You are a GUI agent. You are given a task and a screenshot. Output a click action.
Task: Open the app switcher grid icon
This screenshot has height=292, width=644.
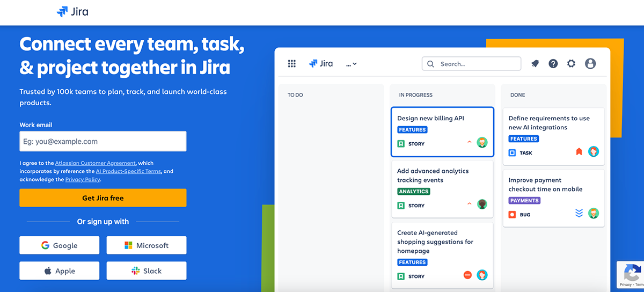point(292,64)
